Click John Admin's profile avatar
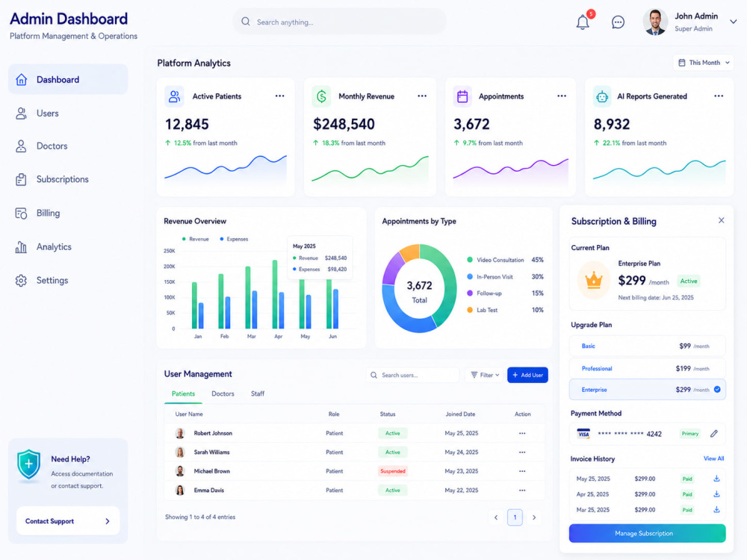This screenshot has width=747, height=560. click(655, 22)
